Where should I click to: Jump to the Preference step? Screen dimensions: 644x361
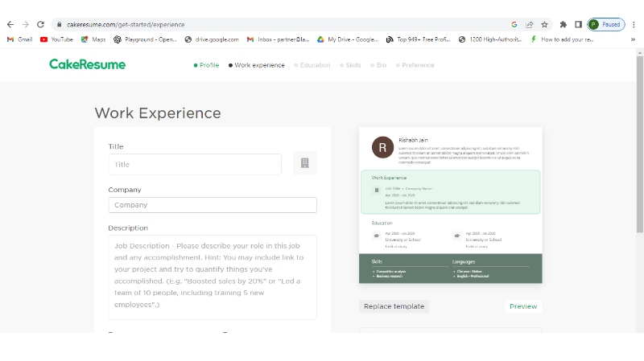(x=415, y=65)
